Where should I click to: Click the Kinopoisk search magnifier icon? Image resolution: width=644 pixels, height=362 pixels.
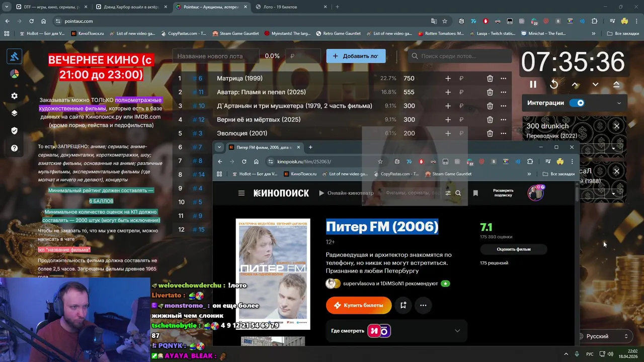coord(458,193)
